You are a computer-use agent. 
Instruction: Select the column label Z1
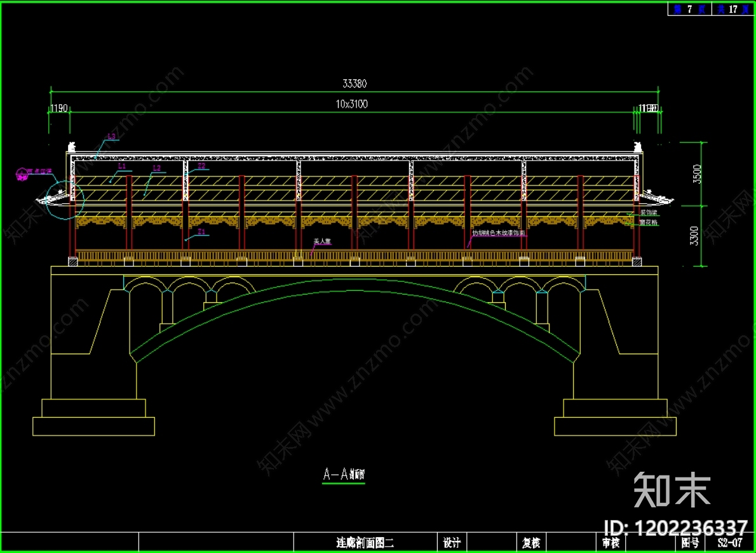pyautogui.click(x=201, y=232)
